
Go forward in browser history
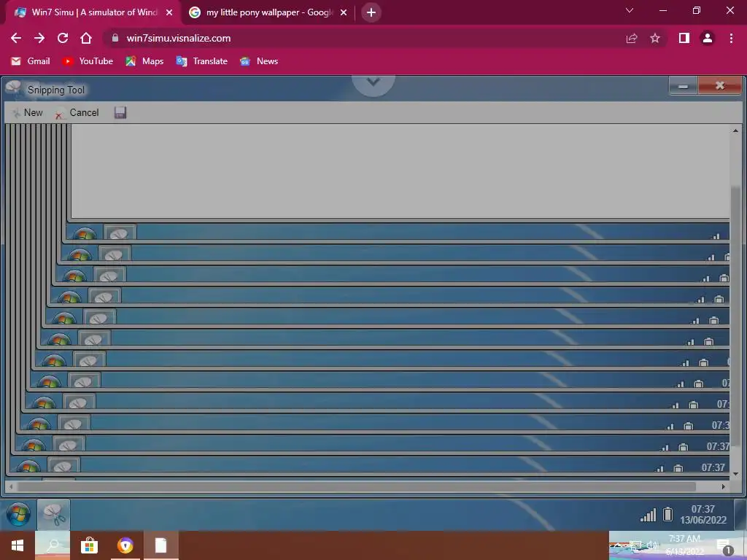39,38
